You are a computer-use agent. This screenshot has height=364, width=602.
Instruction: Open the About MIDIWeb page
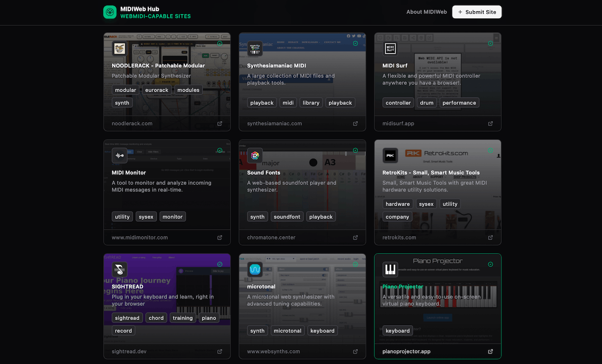pos(427,12)
